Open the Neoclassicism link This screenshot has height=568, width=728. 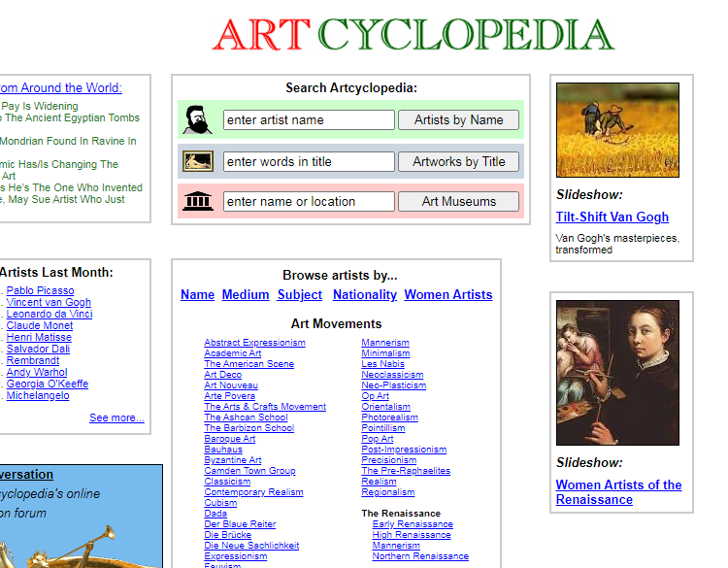tap(392, 375)
